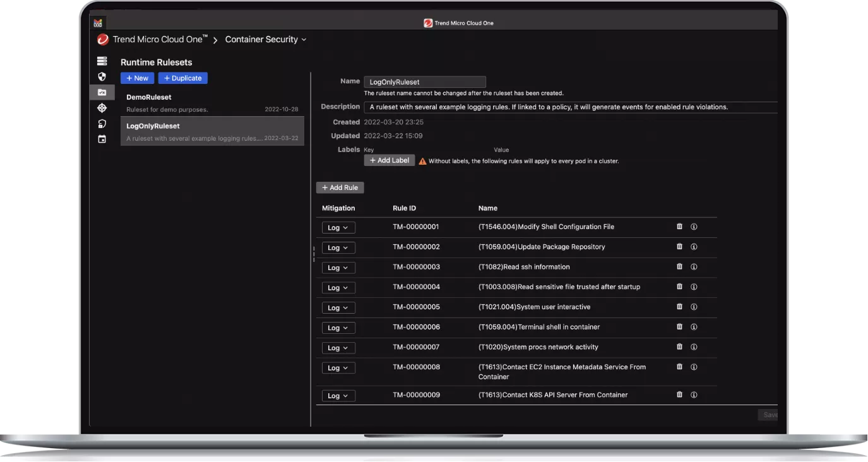The height and width of the screenshot is (462, 868).
Task: Select DemoRuleset in the rulesets list
Action: (x=211, y=103)
